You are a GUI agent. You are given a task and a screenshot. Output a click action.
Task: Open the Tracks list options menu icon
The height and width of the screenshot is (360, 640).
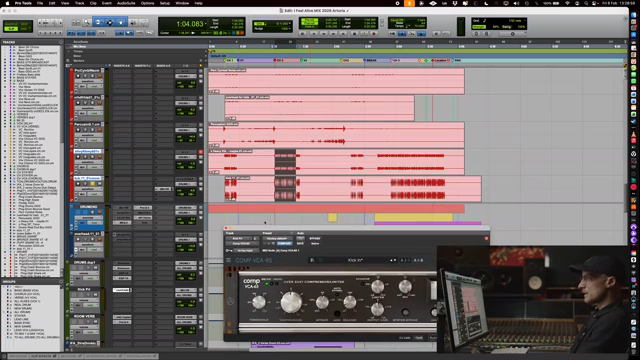click(61, 42)
